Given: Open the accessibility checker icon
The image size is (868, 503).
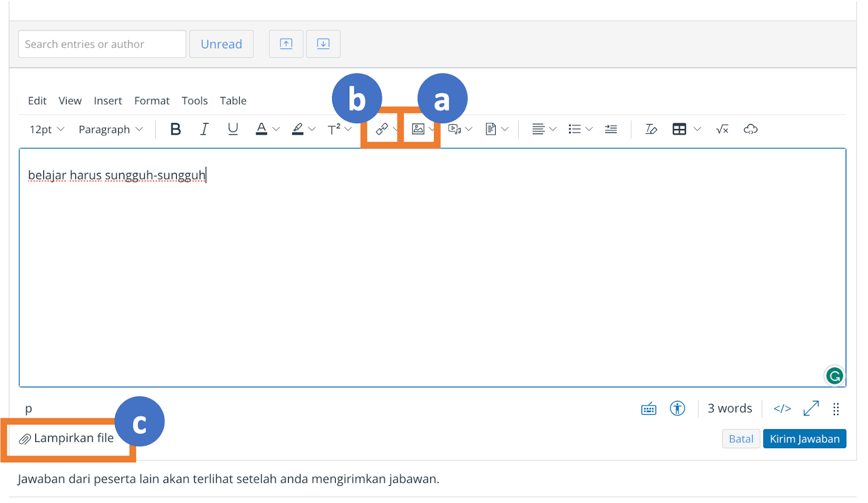Looking at the screenshot, I should [x=677, y=409].
